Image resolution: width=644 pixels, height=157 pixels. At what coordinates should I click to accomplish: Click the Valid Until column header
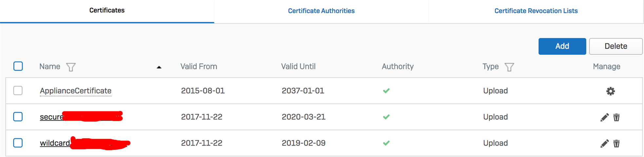(298, 66)
